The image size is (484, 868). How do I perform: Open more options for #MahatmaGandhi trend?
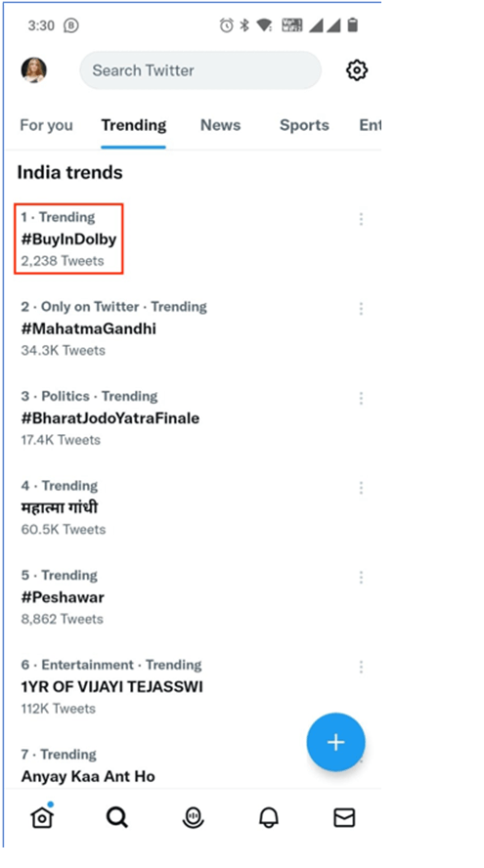[361, 308]
